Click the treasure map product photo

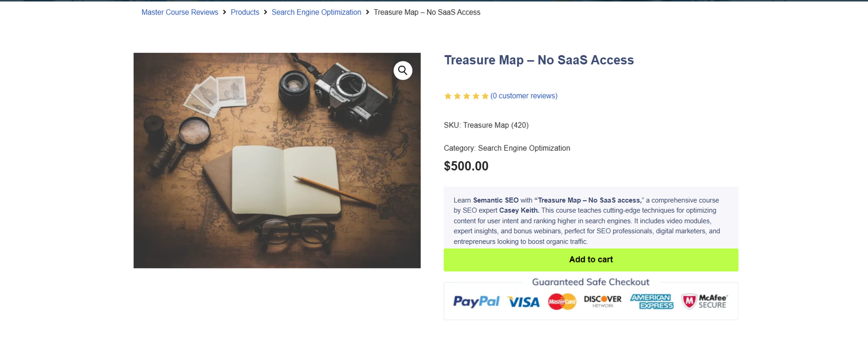coord(277,160)
